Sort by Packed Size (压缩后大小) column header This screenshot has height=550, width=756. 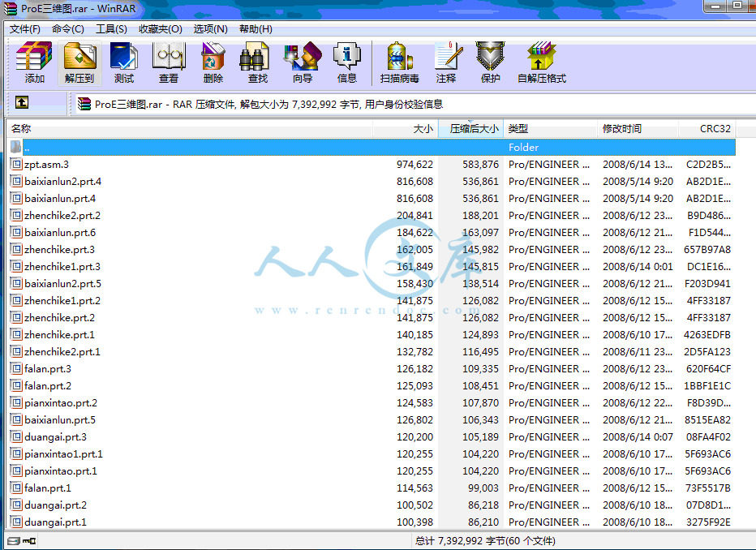470,129
